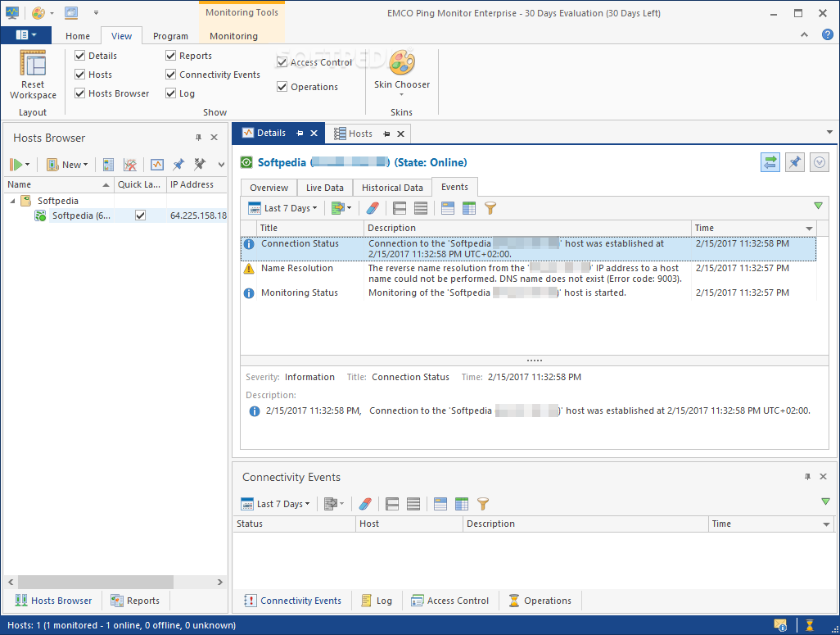
Task: Click the unpin icon in Hosts Browser toolbar
Action: (200, 165)
